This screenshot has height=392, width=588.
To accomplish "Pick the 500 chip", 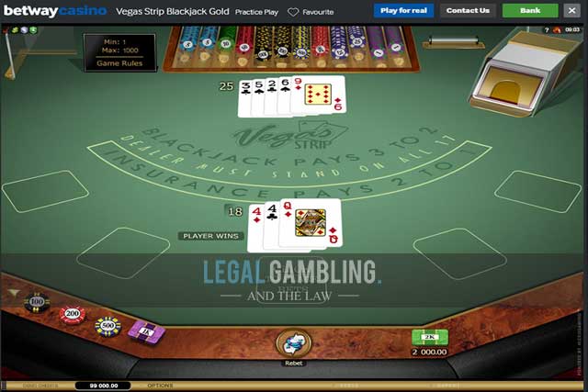I will (x=108, y=326).
